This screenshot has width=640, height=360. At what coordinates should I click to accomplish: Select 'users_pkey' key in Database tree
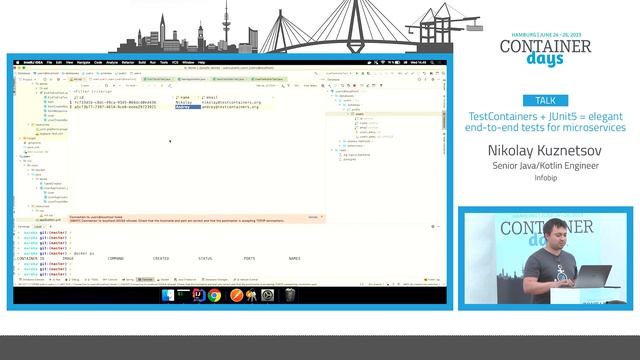367,132
